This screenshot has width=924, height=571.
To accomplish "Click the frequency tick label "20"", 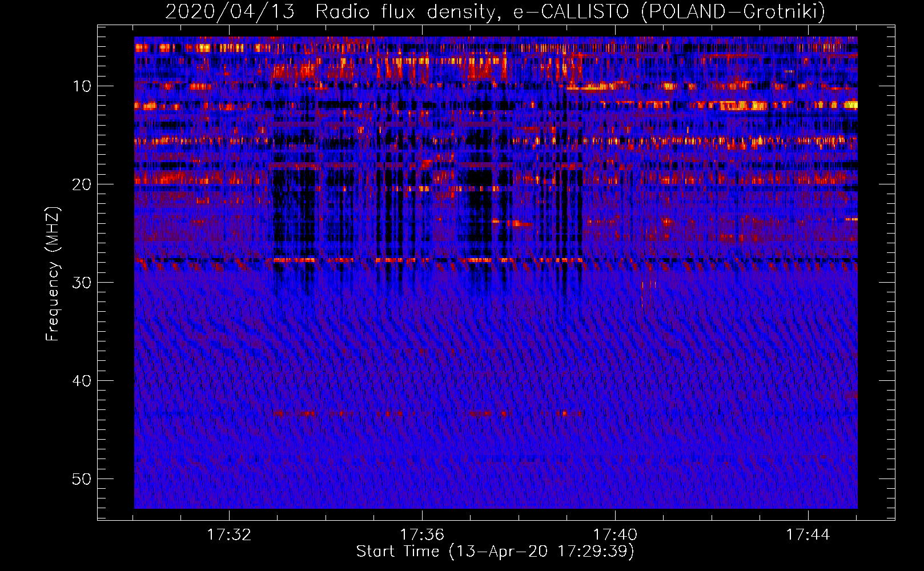I will (x=82, y=184).
